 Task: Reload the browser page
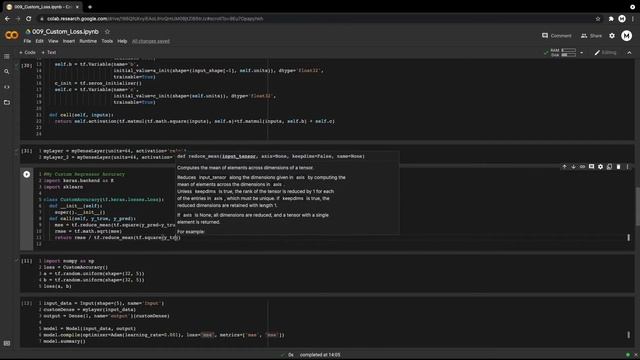coord(29,19)
